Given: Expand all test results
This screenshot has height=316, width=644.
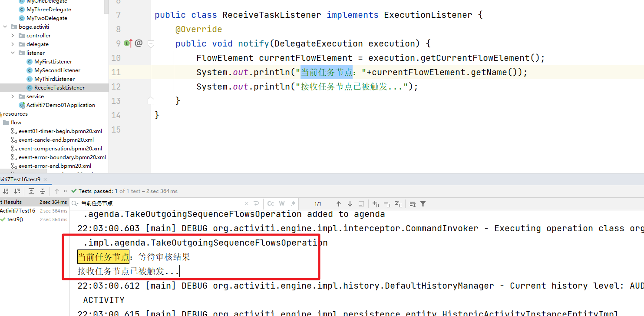Looking at the screenshot, I should pyautogui.click(x=31, y=191).
